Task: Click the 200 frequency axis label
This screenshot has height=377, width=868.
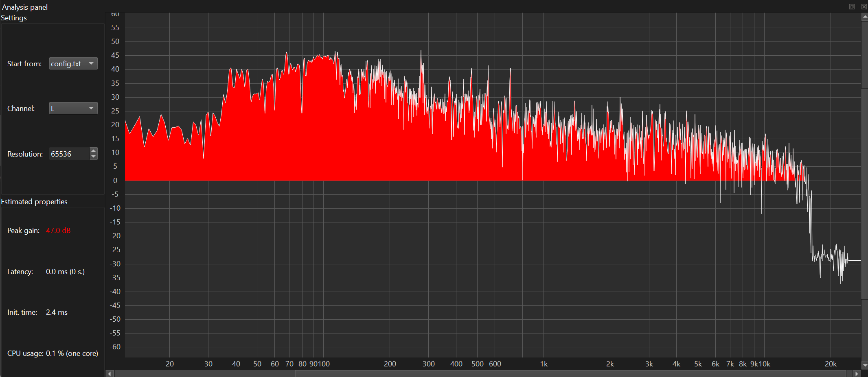Action: 390,364
